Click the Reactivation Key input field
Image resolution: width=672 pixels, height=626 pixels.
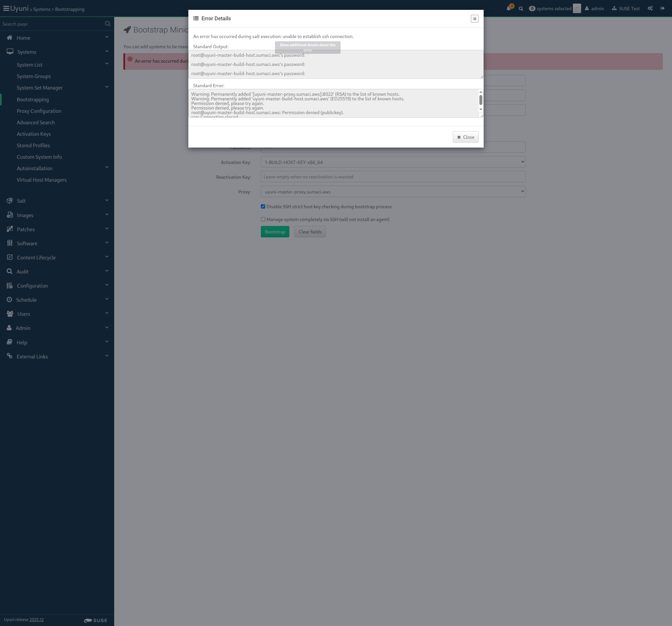tap(393, 177)
